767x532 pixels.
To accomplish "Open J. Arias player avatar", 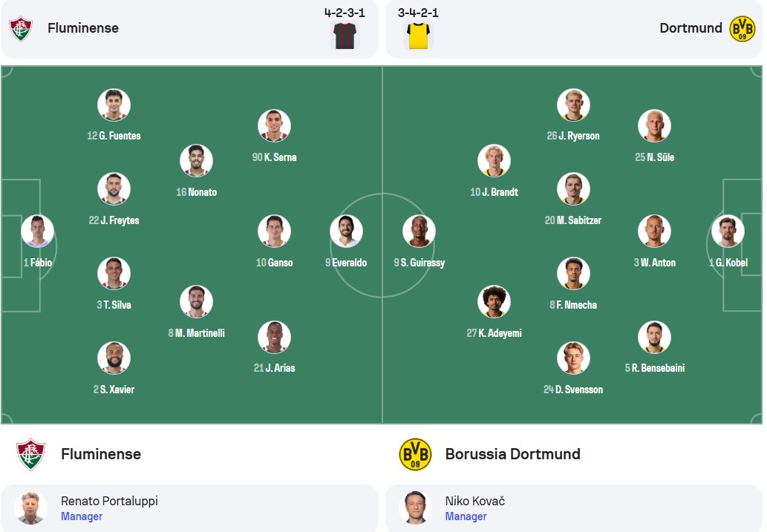I will tap(275, 337).
